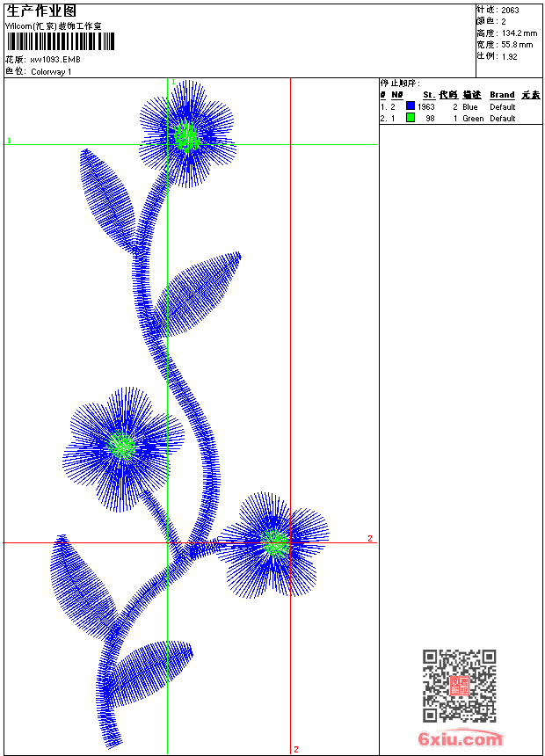This screenshot has width=545, height=756.
Task: Click the leaf at the upper left of the stem
Action: pyautogui.click(x=105, y=200)
